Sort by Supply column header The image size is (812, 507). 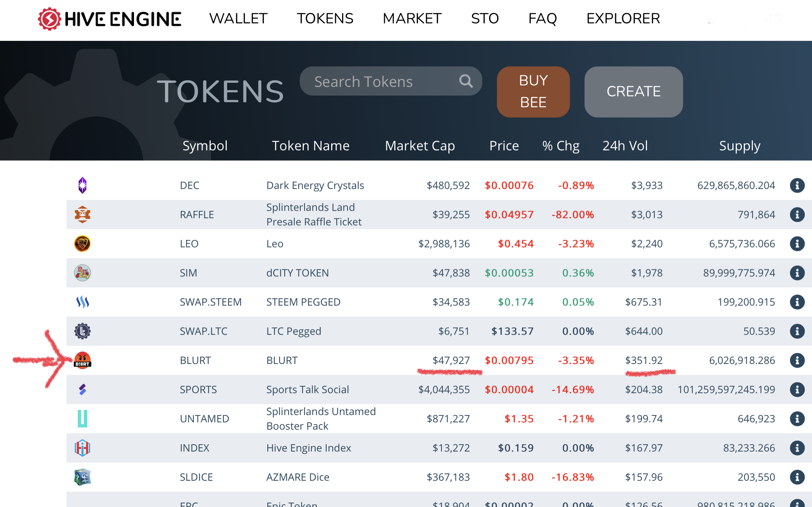click(740, 146)
